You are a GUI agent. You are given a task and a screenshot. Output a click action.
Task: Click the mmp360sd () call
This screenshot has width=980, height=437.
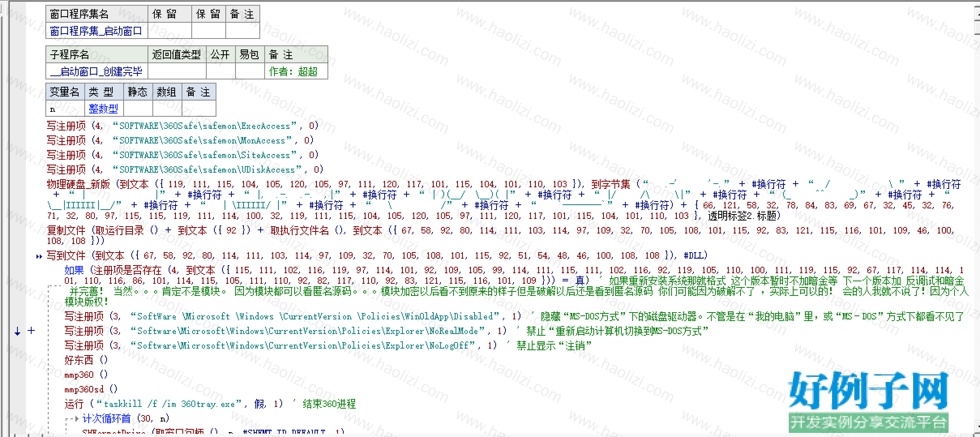click(x=91, y=389)
